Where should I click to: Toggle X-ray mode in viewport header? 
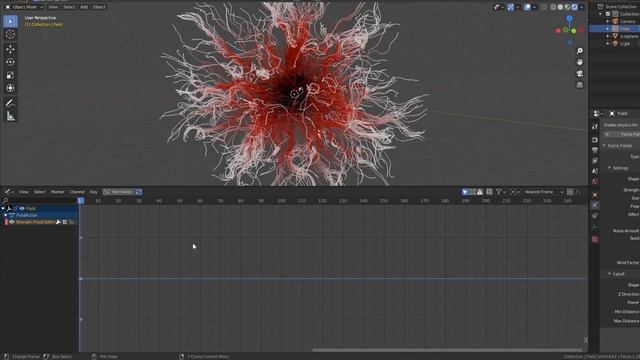544,7
